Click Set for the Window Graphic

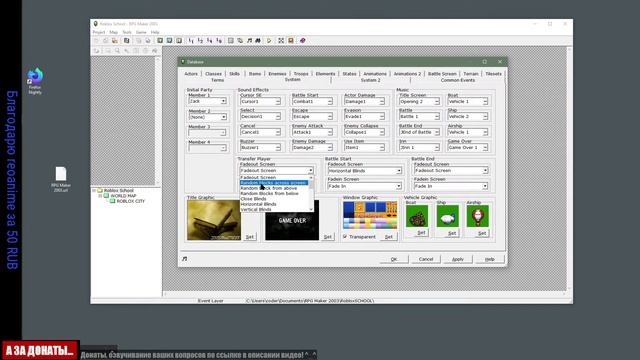pyautogui.click(x=389, y=237)
